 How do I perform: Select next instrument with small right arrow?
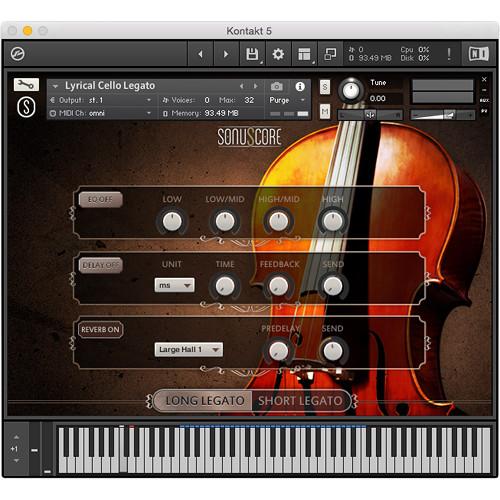tap(255, 86)
